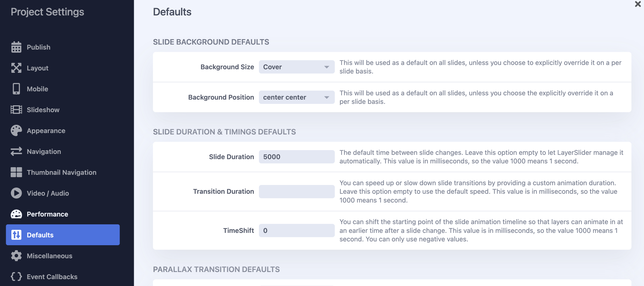The width and height of the screenshot is (644, 286).
Task: Click the Publish calendar icon
Action: point(16,47)
